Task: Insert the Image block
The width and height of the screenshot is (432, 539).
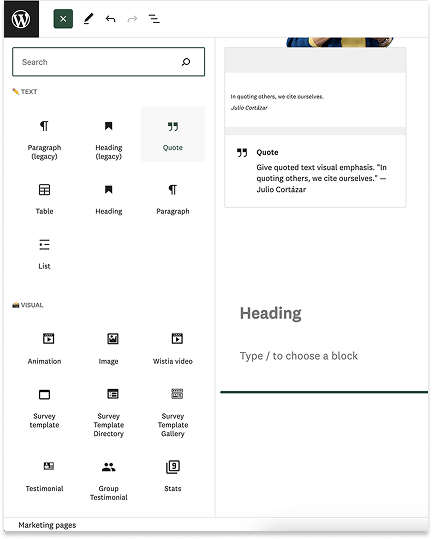Action: click(x=109, y=349)
